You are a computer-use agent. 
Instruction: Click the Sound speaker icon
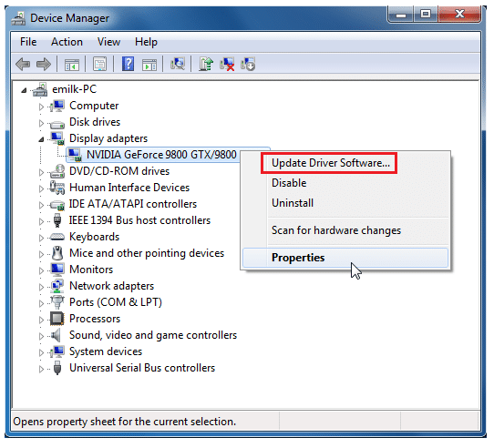[57, 335]
